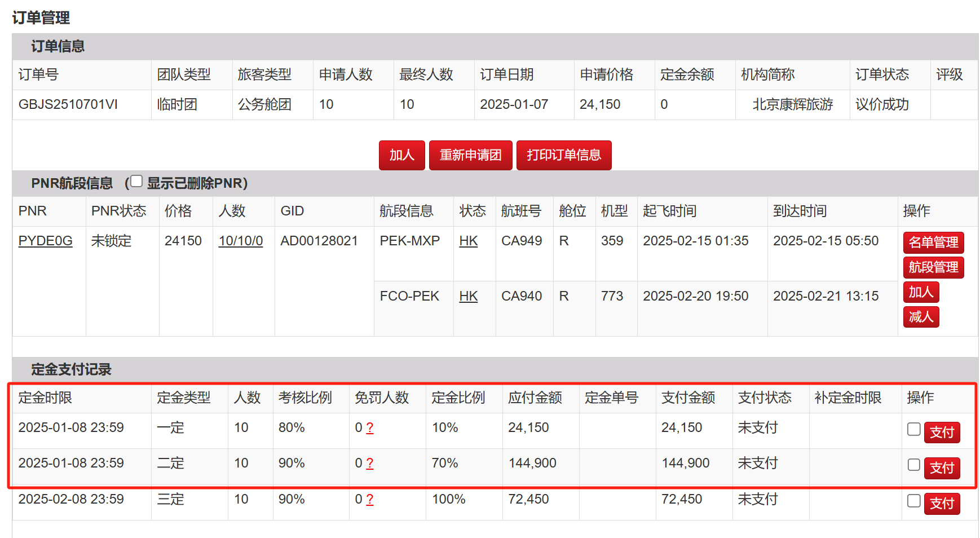This screenshot has width=980, height=538.
Task: Tick the checkbox for the 三定 deposit row
Action: (x=913, y=501)
